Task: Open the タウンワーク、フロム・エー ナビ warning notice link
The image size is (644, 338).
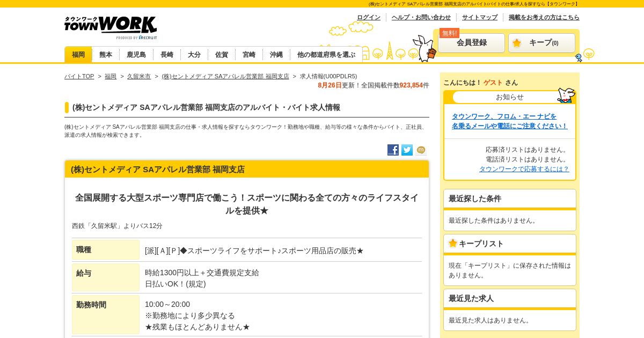Action: (509, 121)
